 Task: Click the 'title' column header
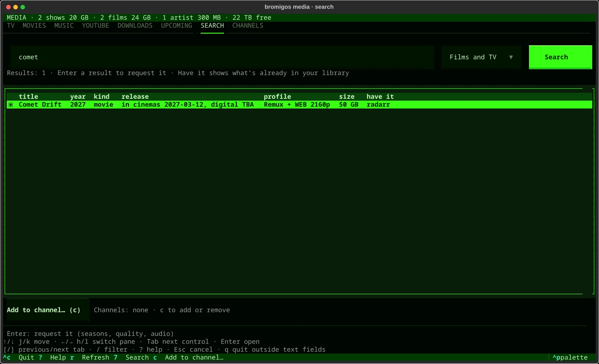click(x=28, y=97)
